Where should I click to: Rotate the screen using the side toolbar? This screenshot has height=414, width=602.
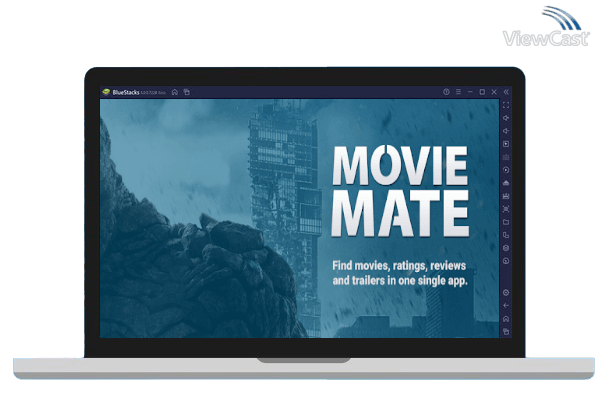[506, 235]
